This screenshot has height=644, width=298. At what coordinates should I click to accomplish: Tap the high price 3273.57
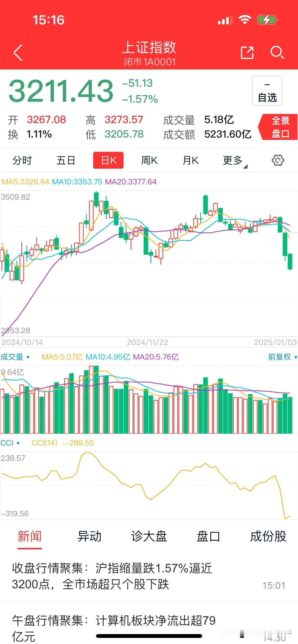coord(124,120)
